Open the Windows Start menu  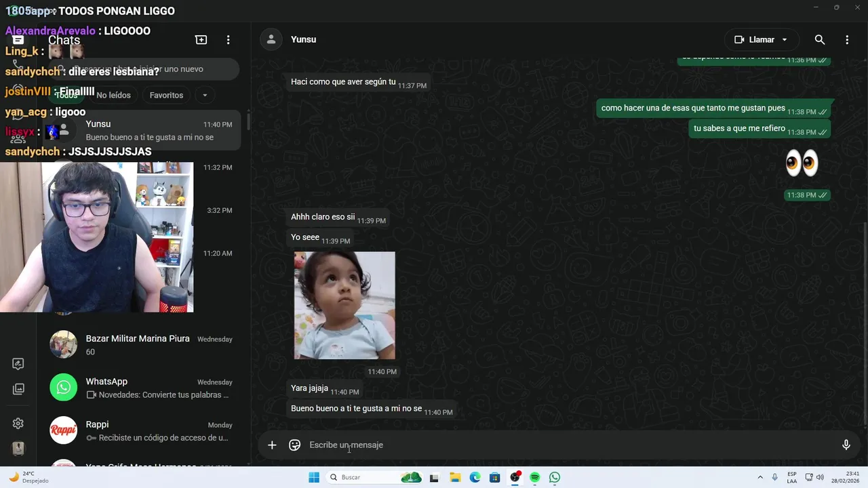coord(314,477)
